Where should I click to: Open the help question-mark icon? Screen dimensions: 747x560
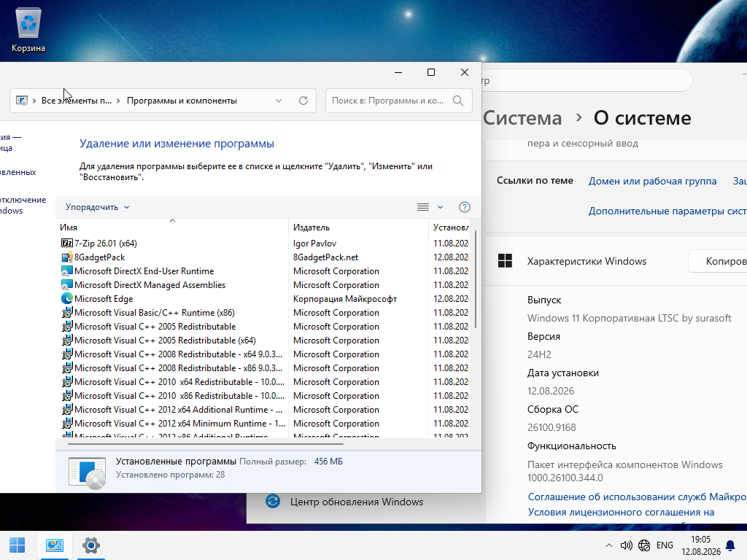pos(464,207)
